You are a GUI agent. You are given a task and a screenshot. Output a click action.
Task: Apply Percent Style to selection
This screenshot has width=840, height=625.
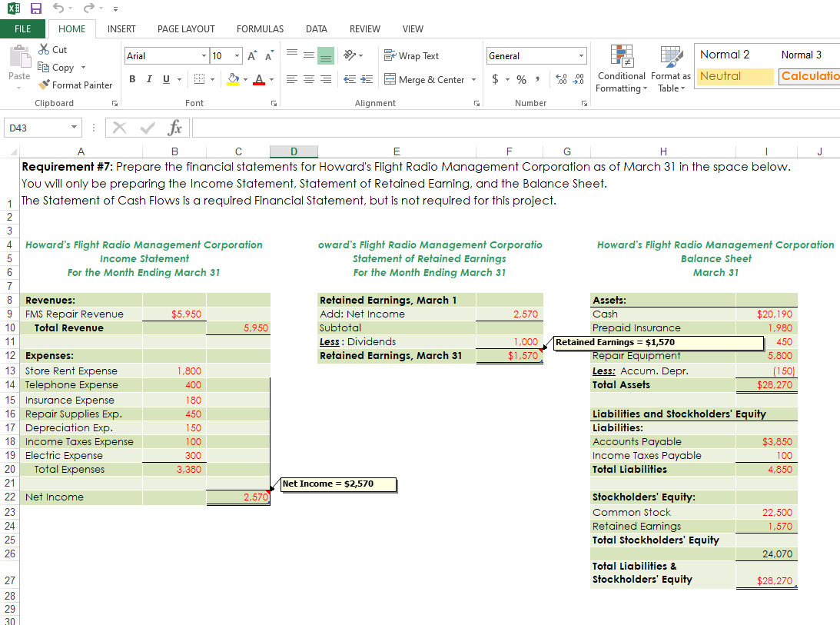pyautogui.click(x=520, y=79)
